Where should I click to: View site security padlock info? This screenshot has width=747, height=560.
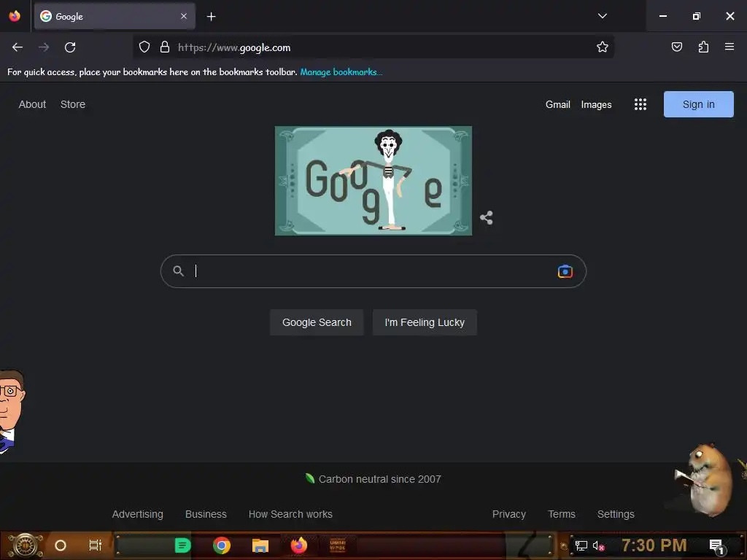pos(165,47)
